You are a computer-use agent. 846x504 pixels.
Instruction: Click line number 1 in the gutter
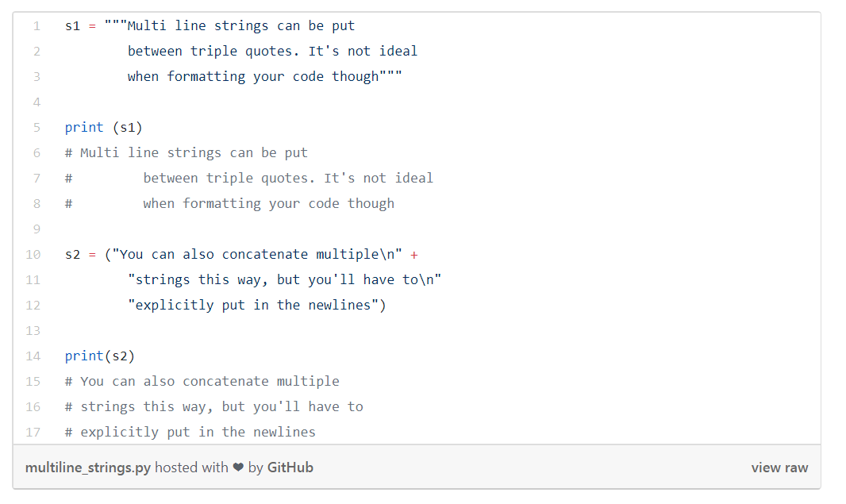pos(37,25)
